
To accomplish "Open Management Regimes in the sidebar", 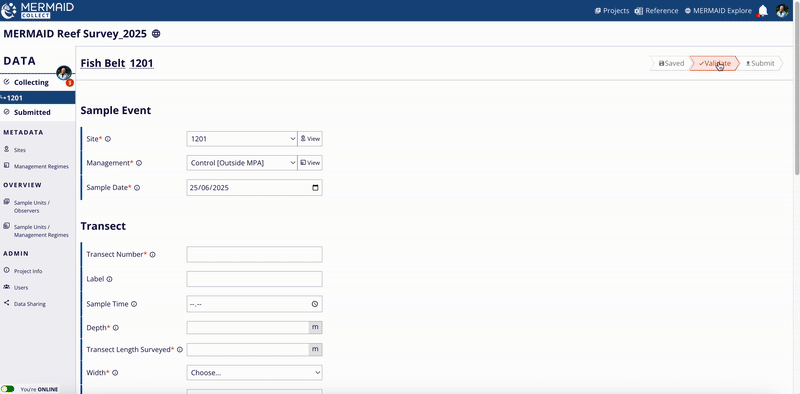I will (x=41, y=166).
